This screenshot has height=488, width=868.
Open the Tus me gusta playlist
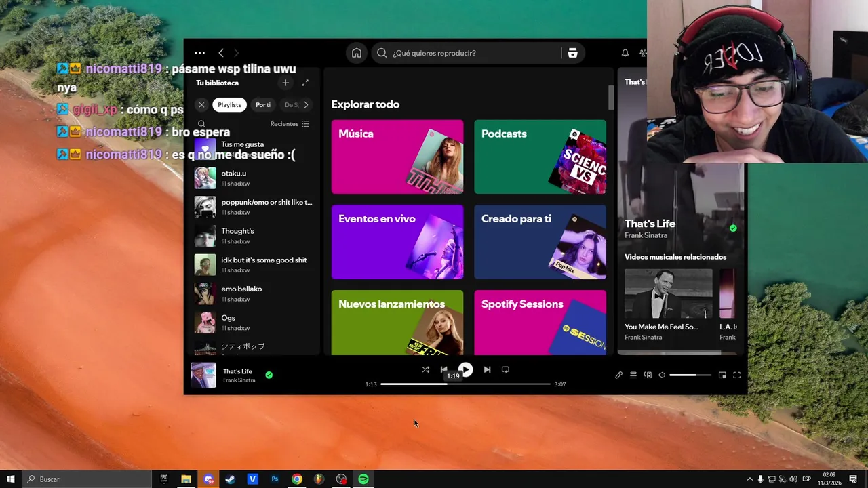pyautogui.click(x=252, y=148)
